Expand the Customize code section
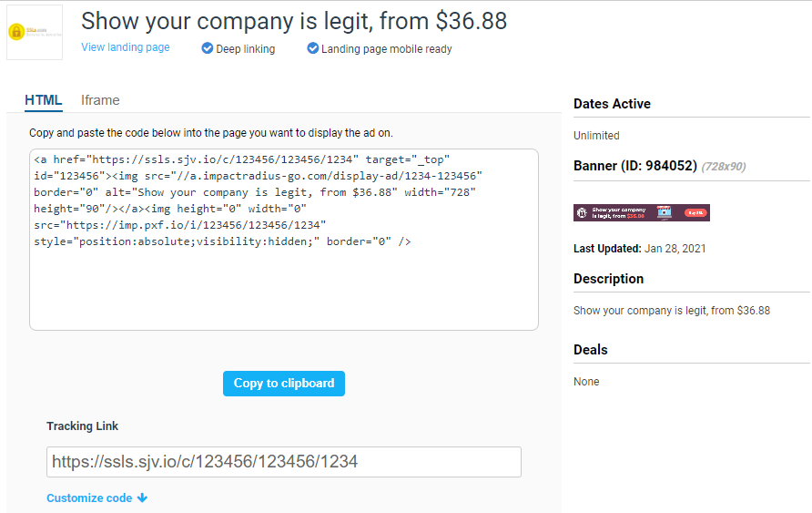Image resolution: width=812 pixels, height=513 pixels. [89, 498]
